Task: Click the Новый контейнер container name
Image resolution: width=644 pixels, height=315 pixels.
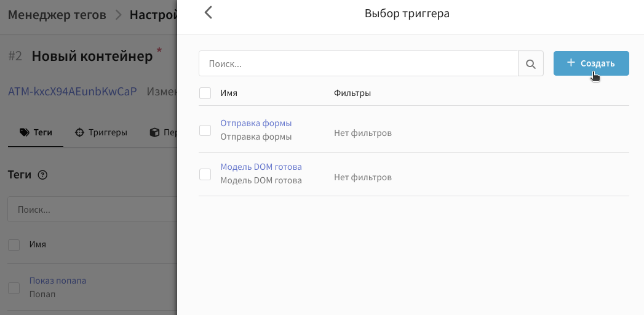Action: [x=92, y=56]
